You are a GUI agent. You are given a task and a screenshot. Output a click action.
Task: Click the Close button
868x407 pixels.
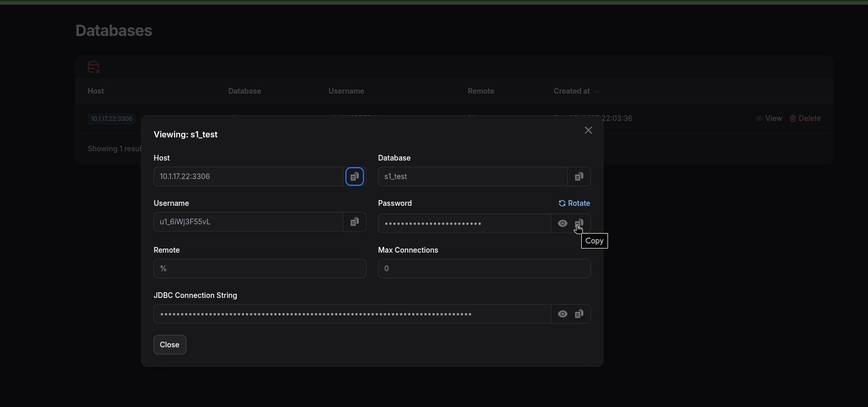[170, 345]
